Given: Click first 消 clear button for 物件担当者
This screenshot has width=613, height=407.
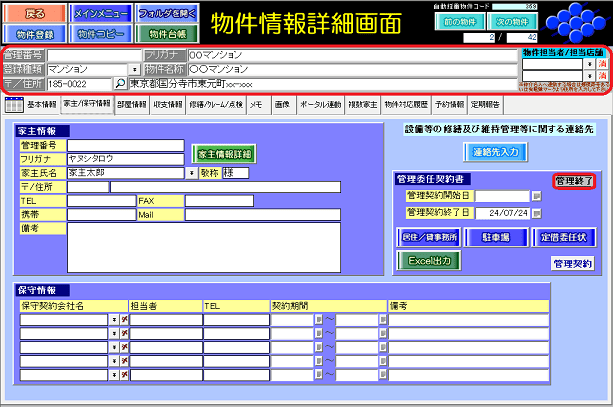Looking at the screenshot, I should (x=603, y=63).
